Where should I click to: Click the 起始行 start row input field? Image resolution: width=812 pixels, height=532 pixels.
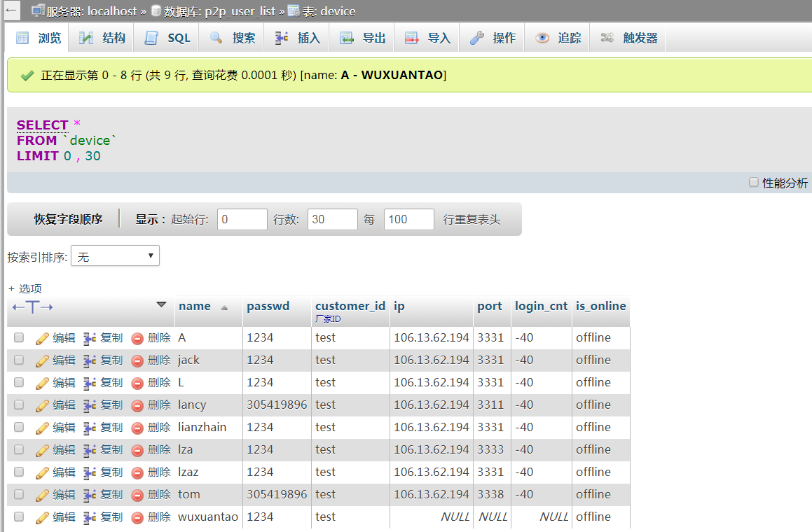[242, 219]
